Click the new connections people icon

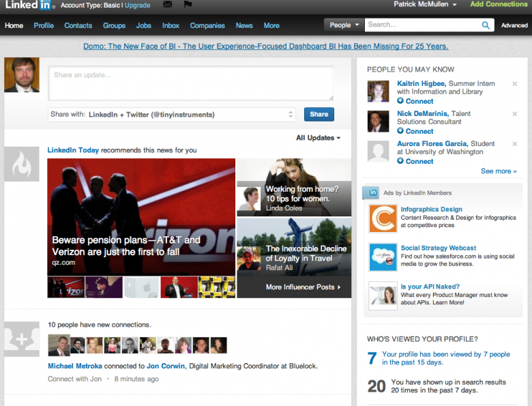[x=22, y=338]
